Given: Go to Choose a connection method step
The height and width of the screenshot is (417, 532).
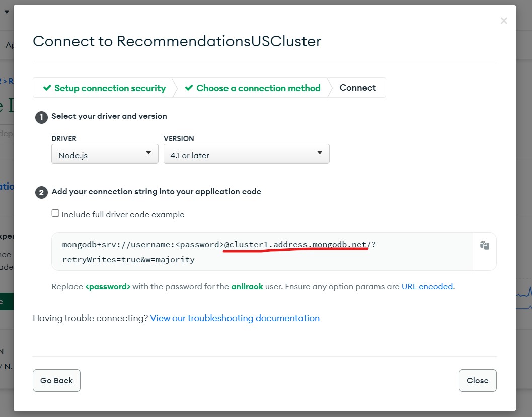Looking at the screenshot, I should click(x=253, y=88).
